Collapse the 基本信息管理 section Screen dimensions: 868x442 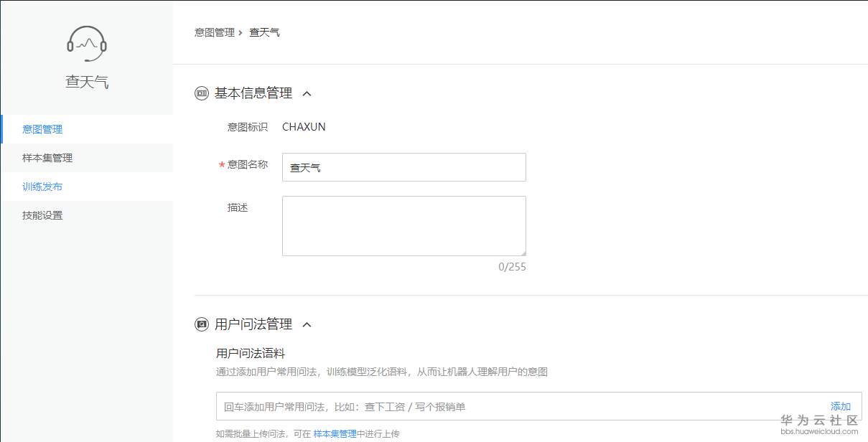click(x=307, y=93)
